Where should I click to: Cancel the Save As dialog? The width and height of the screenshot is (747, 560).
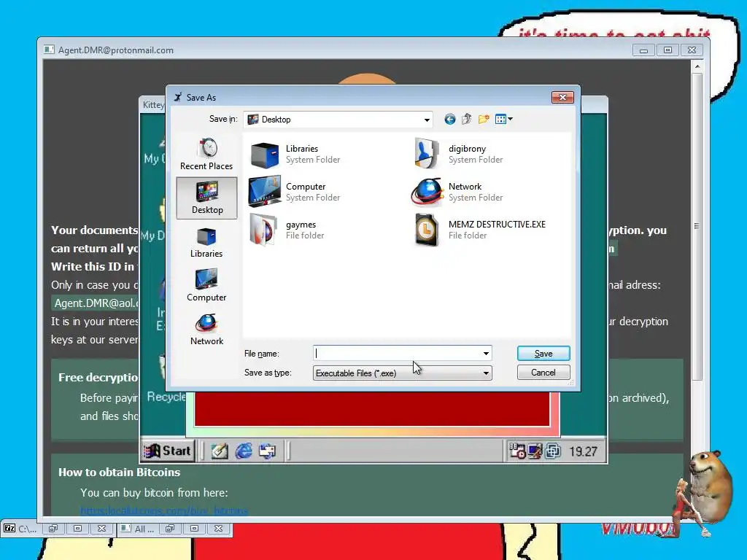click(x=543, y=373)
